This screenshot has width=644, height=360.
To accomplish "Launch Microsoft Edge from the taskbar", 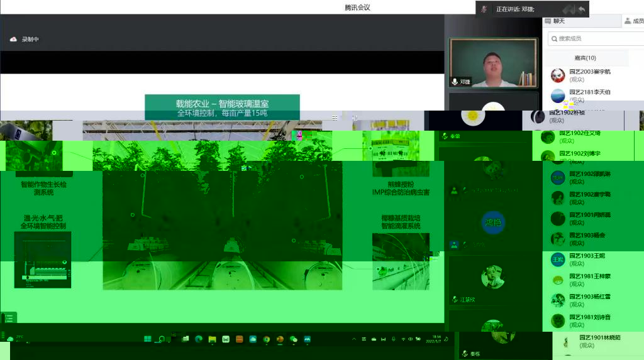I will (199, 339).
